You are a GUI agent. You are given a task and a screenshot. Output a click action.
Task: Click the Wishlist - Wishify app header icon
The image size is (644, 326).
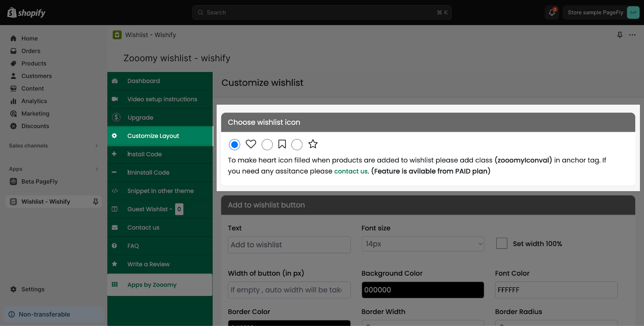coord(117,35)
